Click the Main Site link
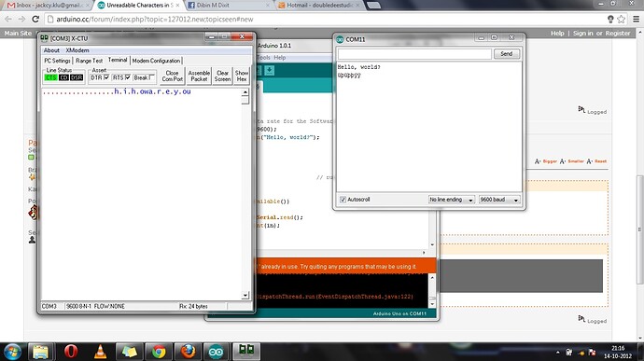The width and height of the screenshot is (644, 361). tap(18, 34)
